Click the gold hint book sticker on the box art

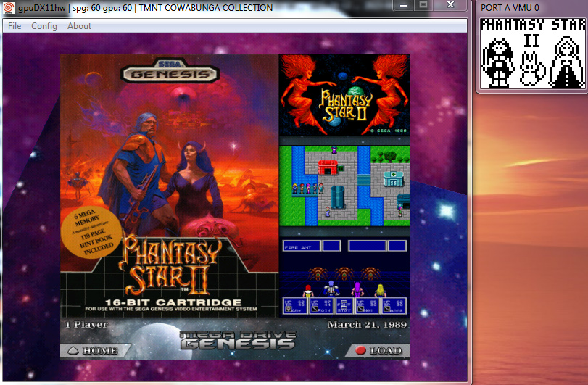tap(91, 233)
